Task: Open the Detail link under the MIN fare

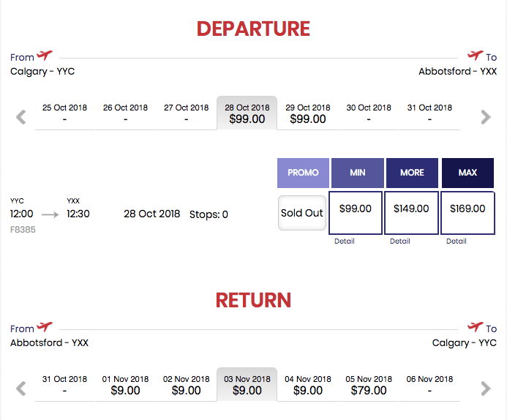Action: coord(345,241)
